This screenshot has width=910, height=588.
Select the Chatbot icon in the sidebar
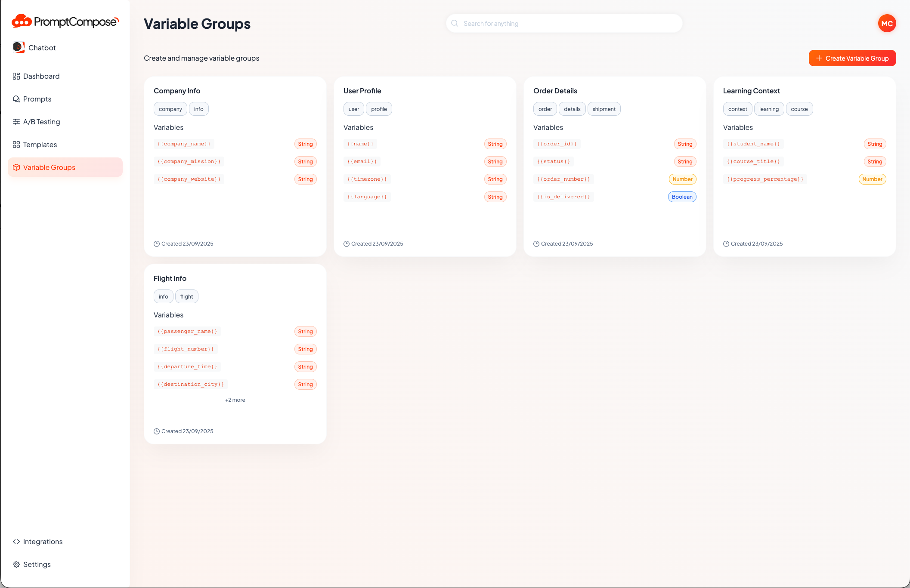pos(19,47)
